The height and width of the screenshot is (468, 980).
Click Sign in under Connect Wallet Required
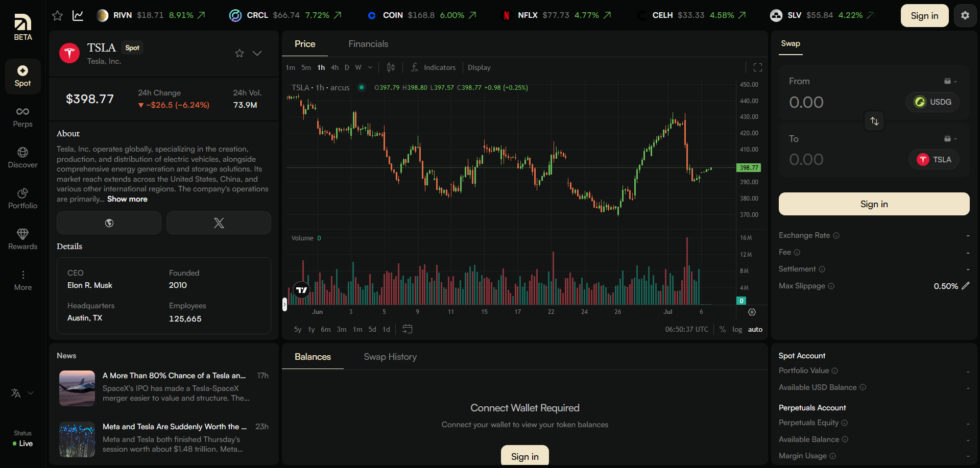525,456
